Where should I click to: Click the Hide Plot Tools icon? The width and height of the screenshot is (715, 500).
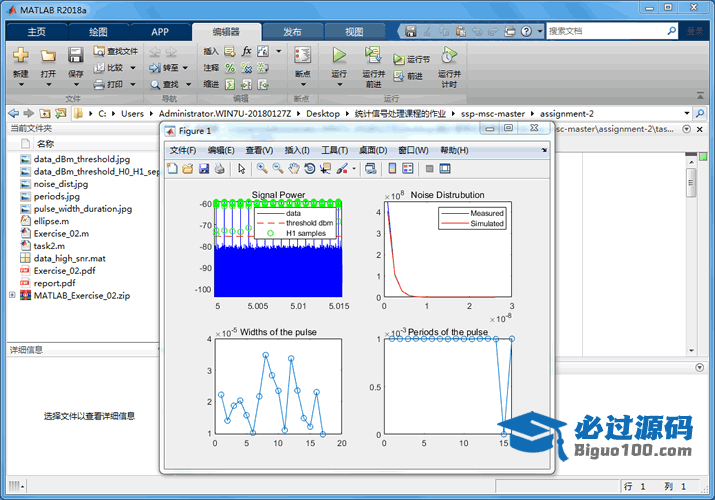(429, 169)
